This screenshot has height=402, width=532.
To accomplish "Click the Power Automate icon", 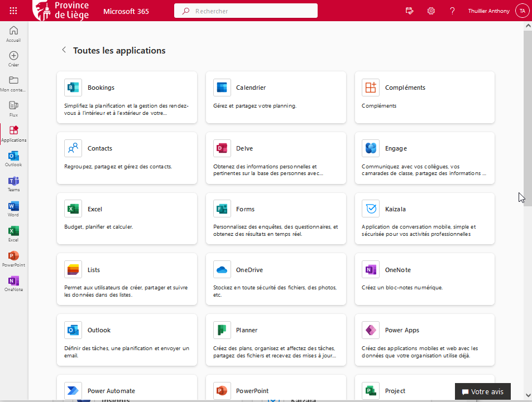I will [x=73, y=390].
